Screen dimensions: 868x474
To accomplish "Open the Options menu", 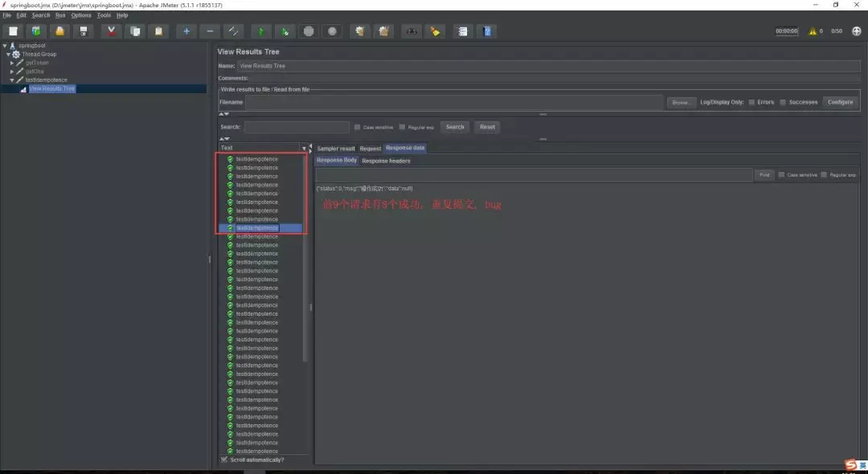I will tap(81, 15).
